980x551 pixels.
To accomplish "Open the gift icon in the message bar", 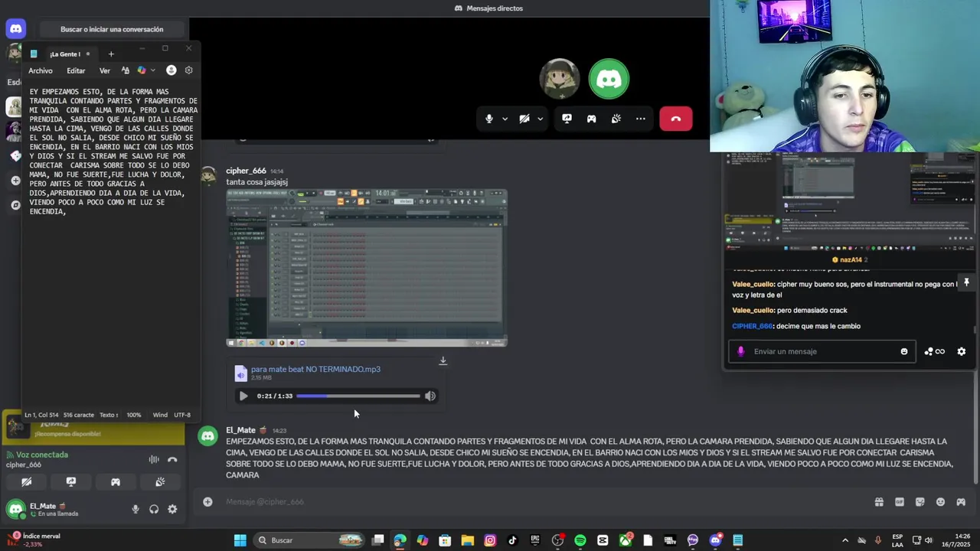I will point(879,502).
